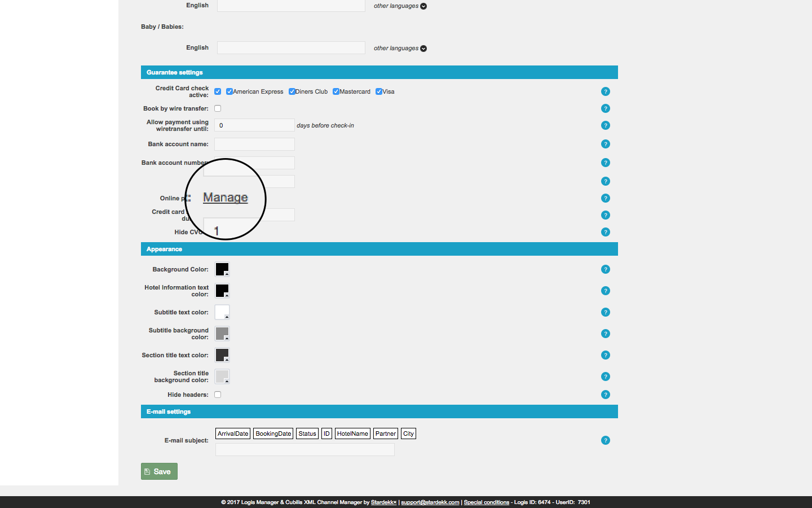The image size is (812, 508).
Task: Click help icon for Bank account name
Action: point(605,144)
